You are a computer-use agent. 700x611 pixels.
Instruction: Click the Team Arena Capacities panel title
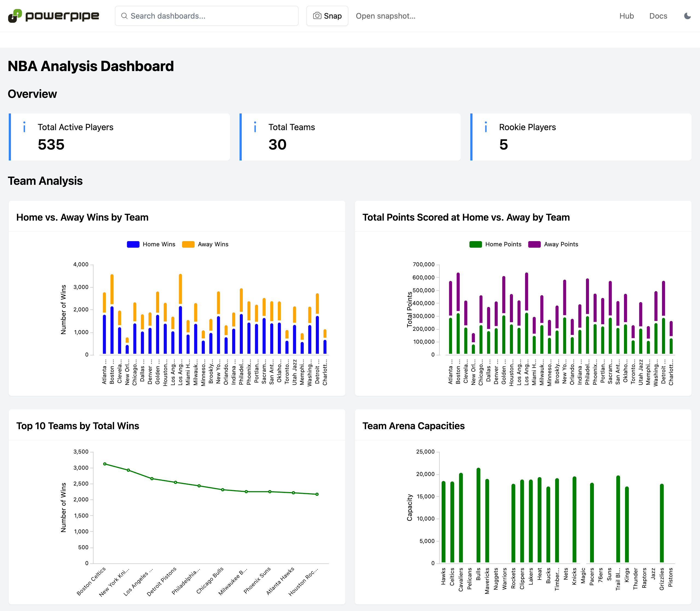tap(413, 426)
